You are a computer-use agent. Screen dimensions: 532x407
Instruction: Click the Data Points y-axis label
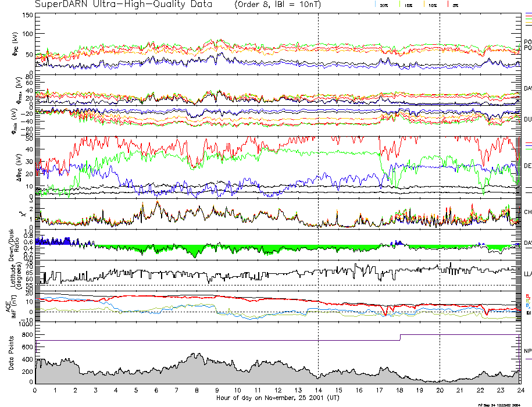click(11, 354)
